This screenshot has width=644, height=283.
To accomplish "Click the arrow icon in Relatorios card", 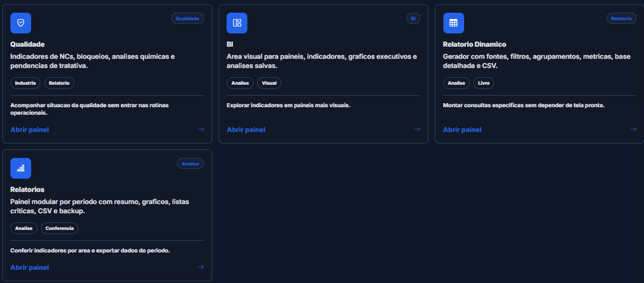I will pos(201,267).
